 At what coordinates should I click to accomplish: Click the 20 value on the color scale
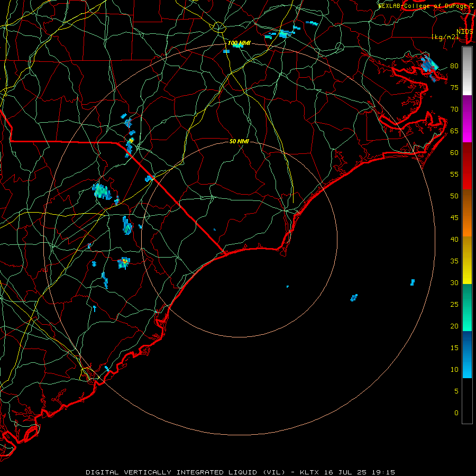pyautogui.click(x=454, y=326)
